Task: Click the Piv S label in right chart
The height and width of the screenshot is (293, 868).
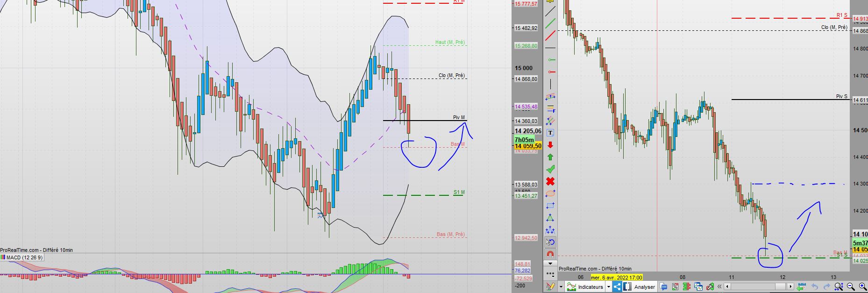Action: pos(842,96)
